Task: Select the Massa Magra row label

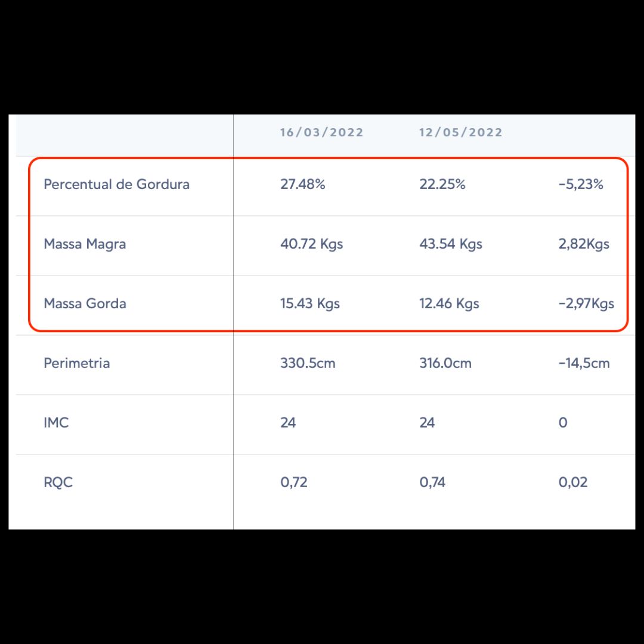Action: [85, 244]
